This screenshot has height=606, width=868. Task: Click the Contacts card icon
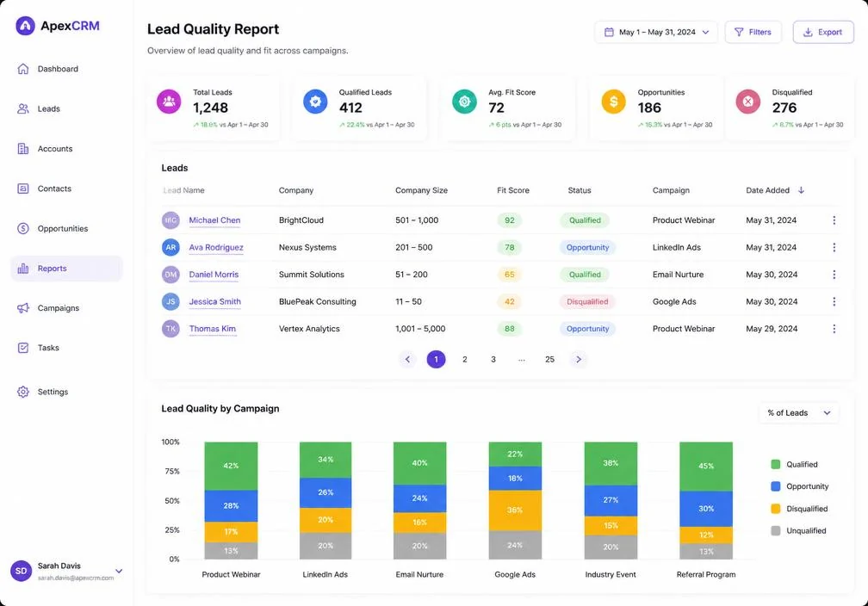pos(22,189)
